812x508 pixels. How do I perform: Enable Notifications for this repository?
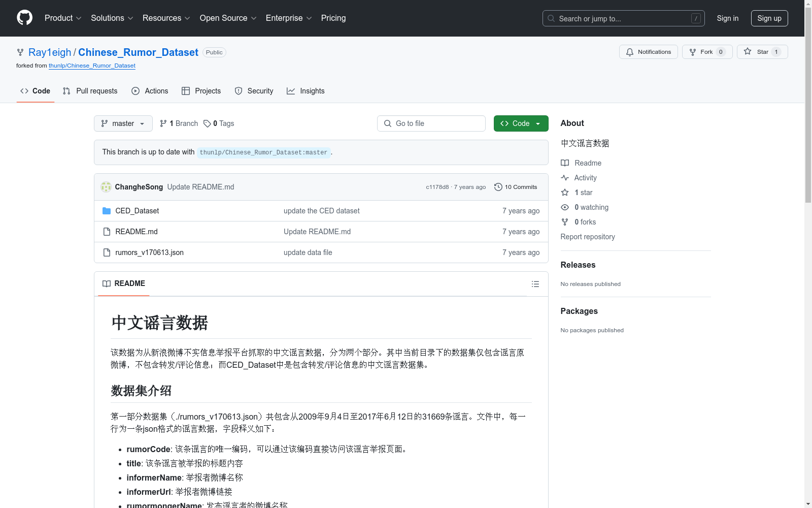pyautogui.click(x=648, y=51)
